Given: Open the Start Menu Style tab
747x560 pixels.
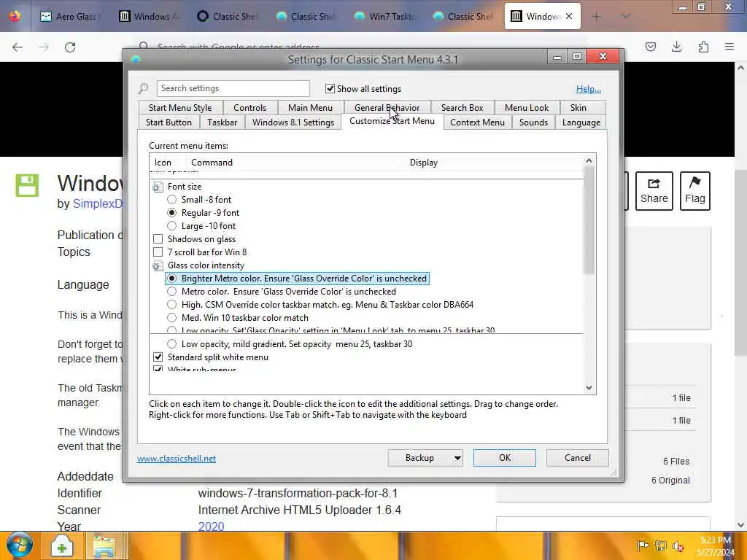Looking at the screenshot, I should (x=180, y=108).
